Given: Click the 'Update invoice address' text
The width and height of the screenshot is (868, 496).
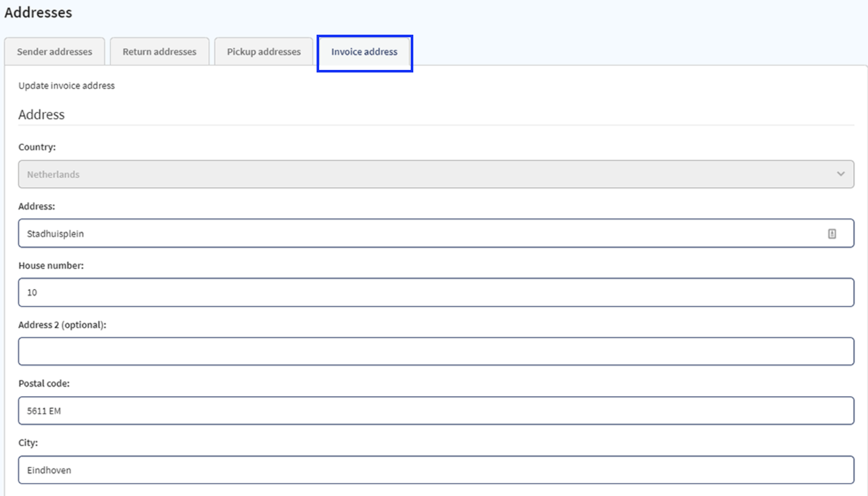Looking at the screenshot, I should (67, 85).
